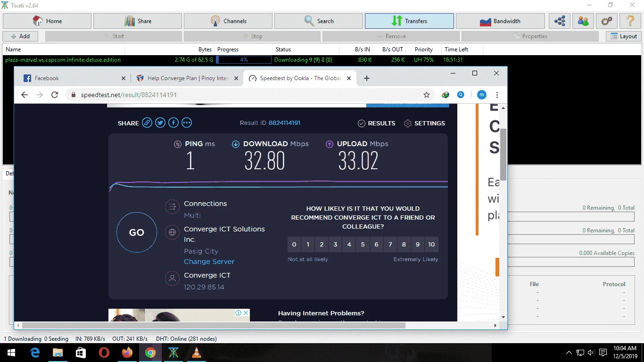Go back in Chrome browser
Screen dimensions: 644x362
click(25, 95)
